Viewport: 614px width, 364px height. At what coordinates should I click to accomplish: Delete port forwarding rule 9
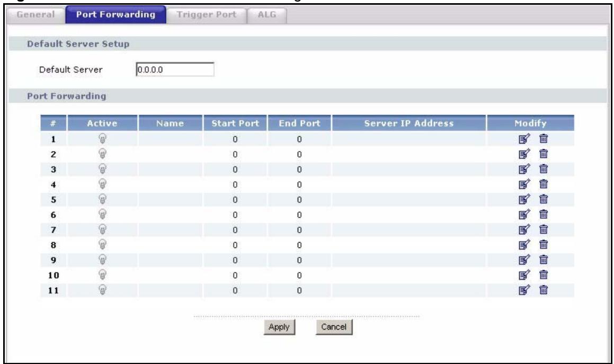point(544,260)
